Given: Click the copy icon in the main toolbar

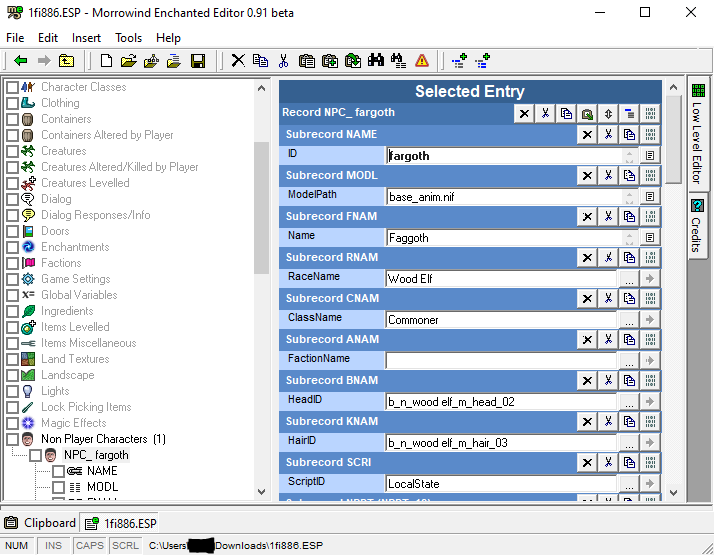Looking at the screenshot, I should point(260,61).
